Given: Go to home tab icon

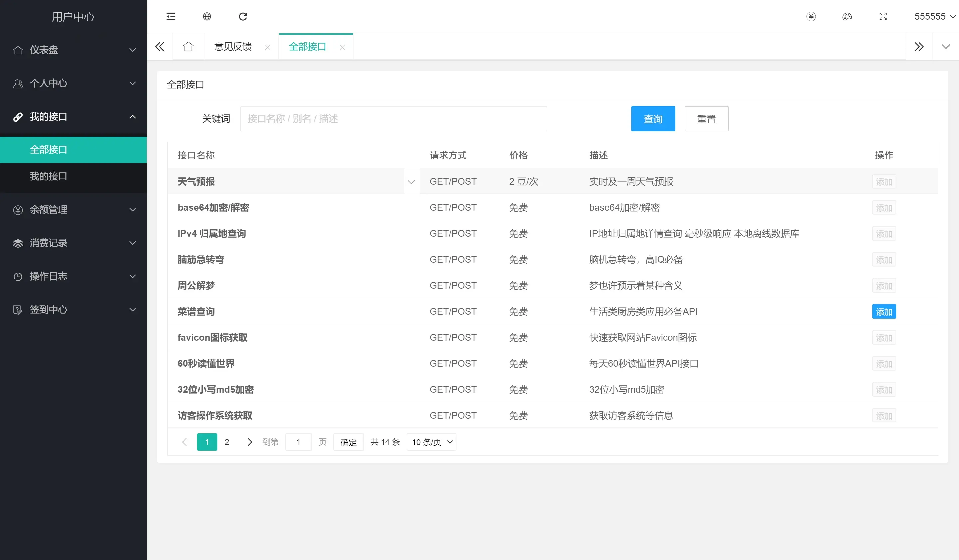Looking at the screenshot, I should tap(188, 46).
